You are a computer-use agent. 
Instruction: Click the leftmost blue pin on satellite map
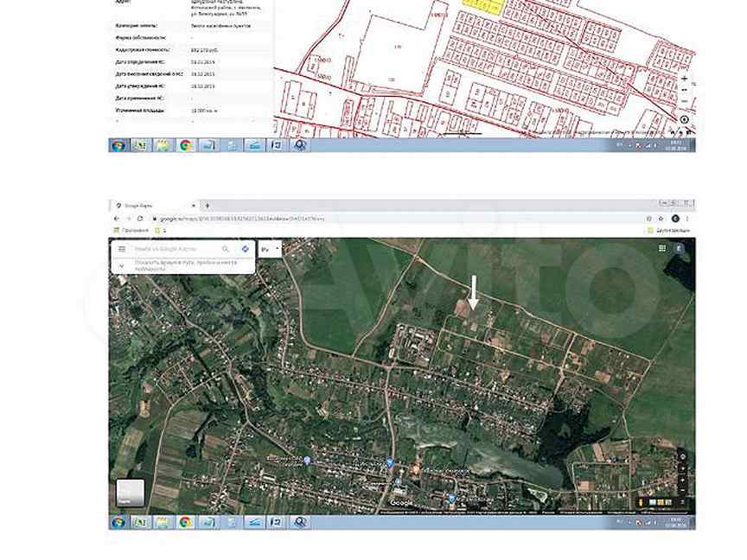307,461
